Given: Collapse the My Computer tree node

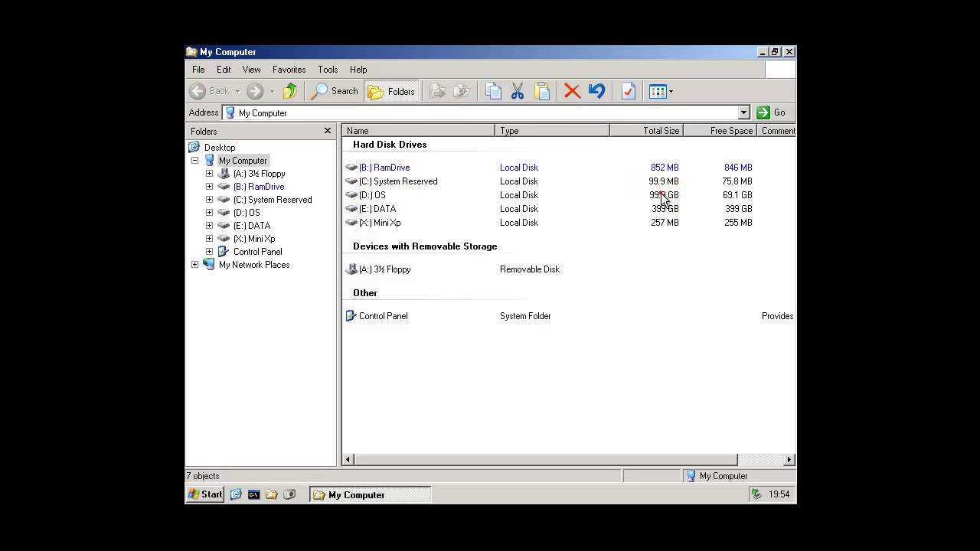Looking at the screenshot, I should tap(194, 161).
